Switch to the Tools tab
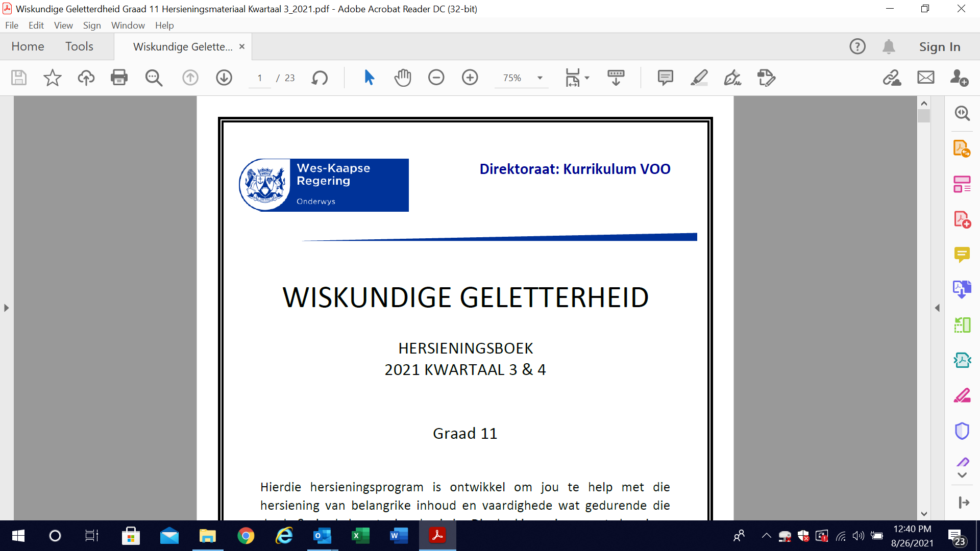The width and height of the screenshot is (980, 551). click(x=79, y=46)
